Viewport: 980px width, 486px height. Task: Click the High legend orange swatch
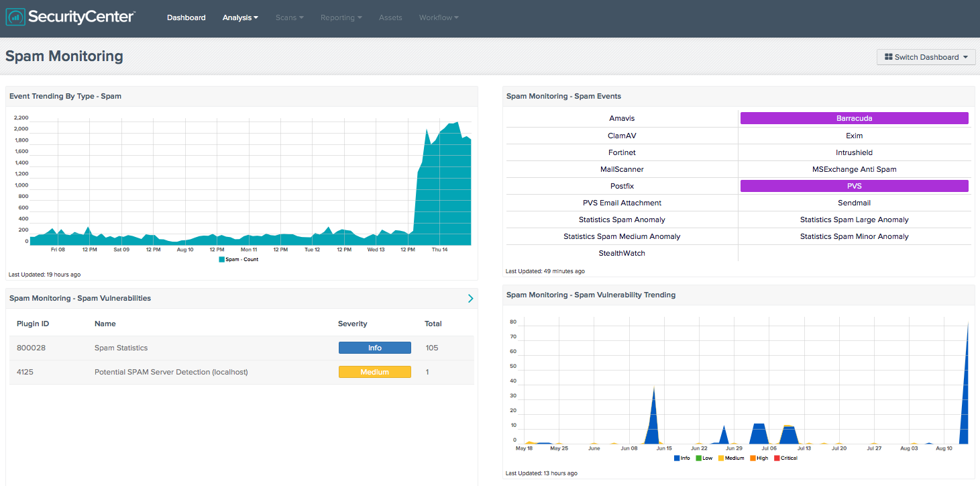pyautogui.click(x=753, y=458)
